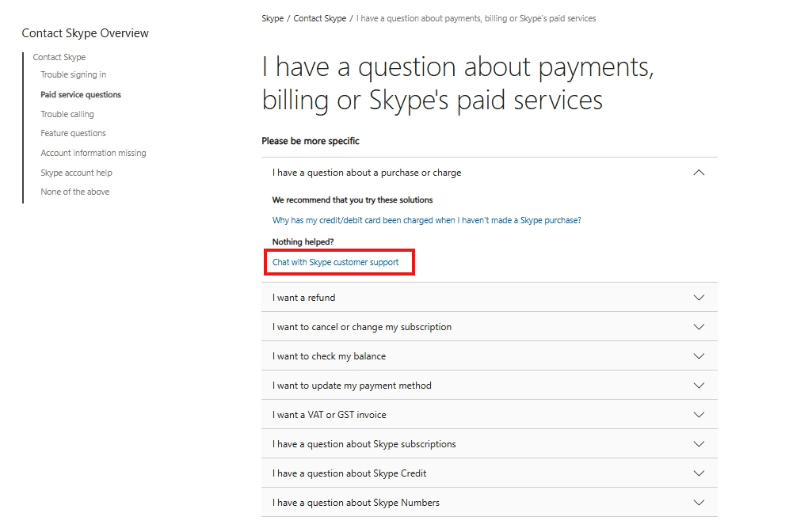Click Chat with Skype customer support
Image resolution: width=789 pixels, height=532 pixels.
335,262
